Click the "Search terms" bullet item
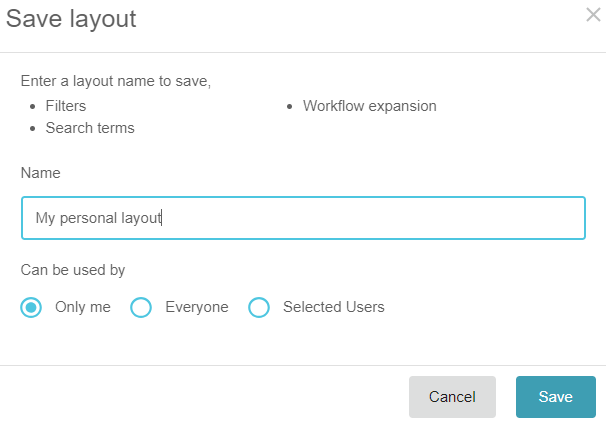Viewport: 606px width, 424px height. 90,128
